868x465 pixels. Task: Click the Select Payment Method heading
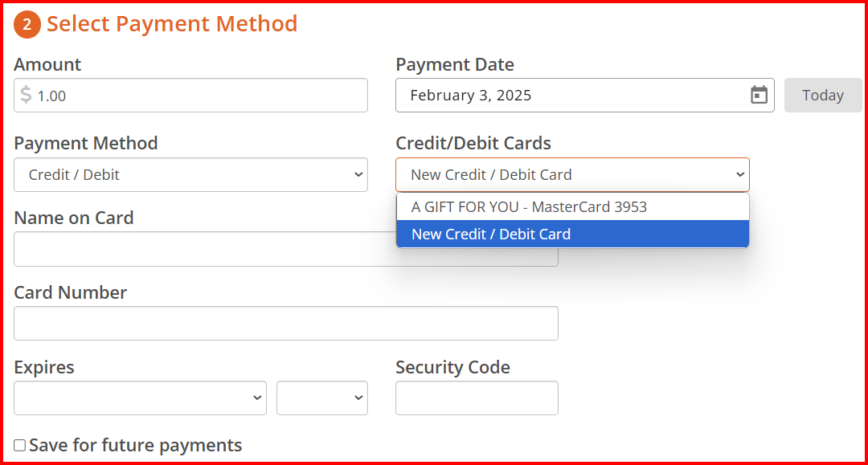click(172, 24)
